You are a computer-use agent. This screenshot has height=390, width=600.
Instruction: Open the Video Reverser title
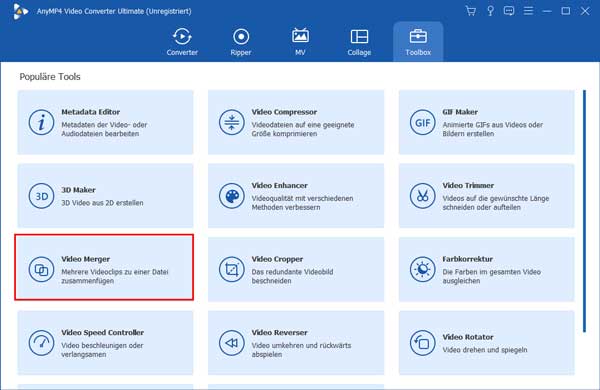[x=279, y=332]
